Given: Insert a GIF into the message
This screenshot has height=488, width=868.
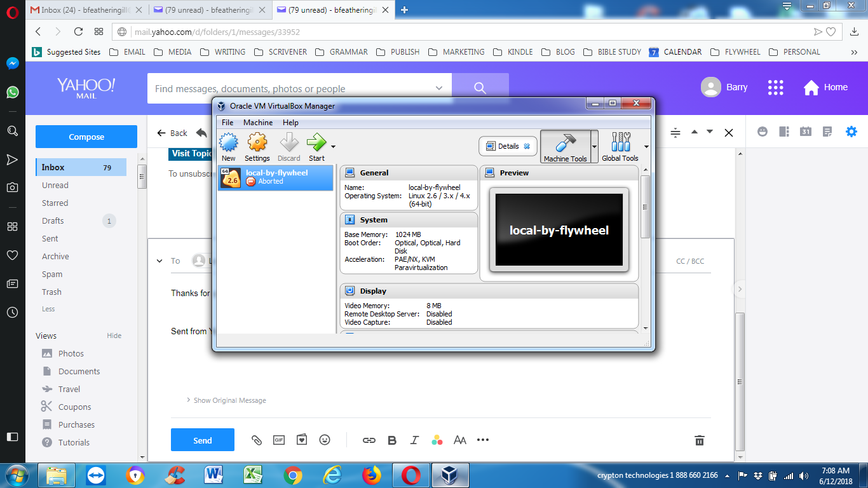Looking at the screenshot, I should [x=278, y=440].
